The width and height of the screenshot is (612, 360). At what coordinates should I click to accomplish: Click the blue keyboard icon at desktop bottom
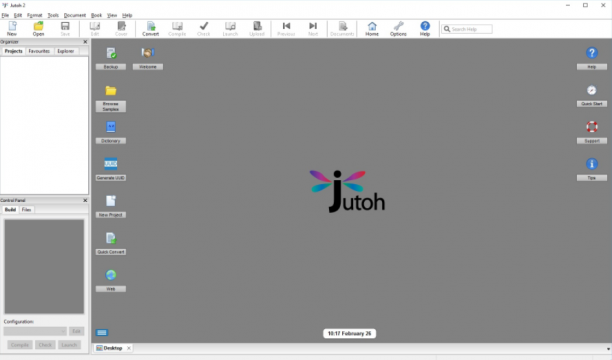click(102, 333)
